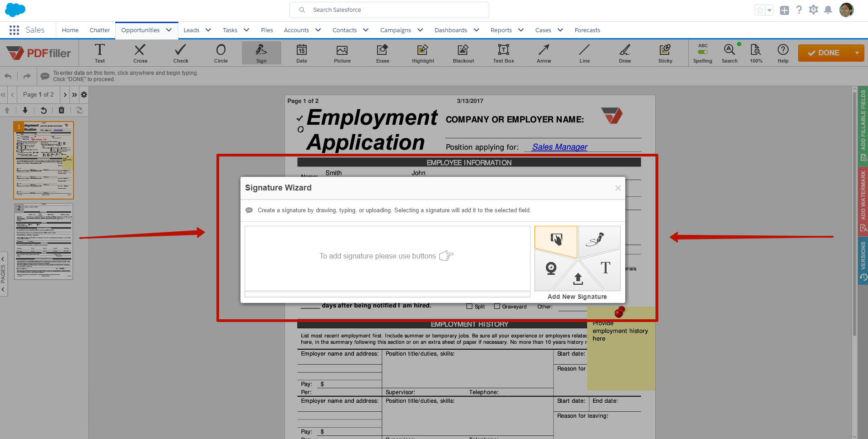Select the Line tool
Screen dimensions: 868x439
tap(584, 53)
